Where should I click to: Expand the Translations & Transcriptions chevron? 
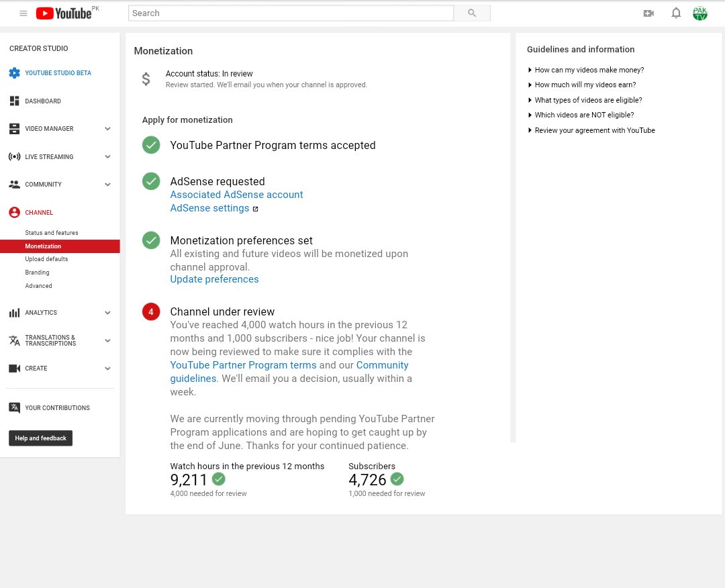point(107,341)
